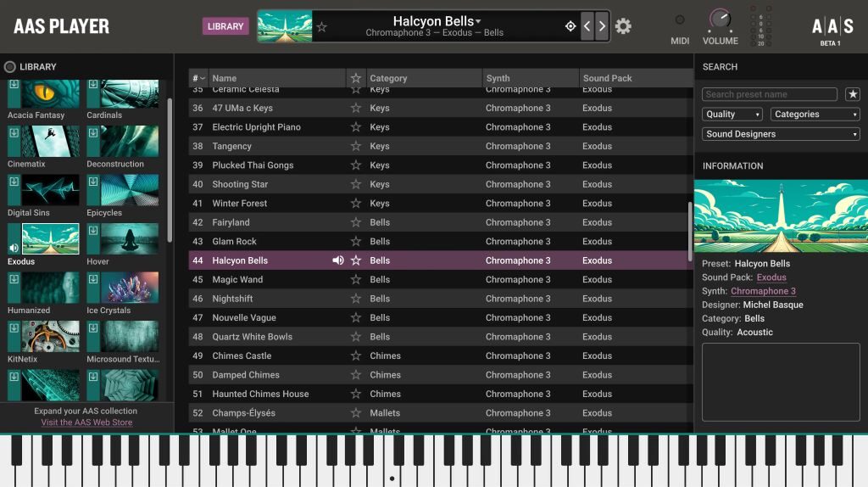Image resolution: width=868 pixels, height=487 pixels.
Task: Click the AAS logo
Action: click(832, 26)
